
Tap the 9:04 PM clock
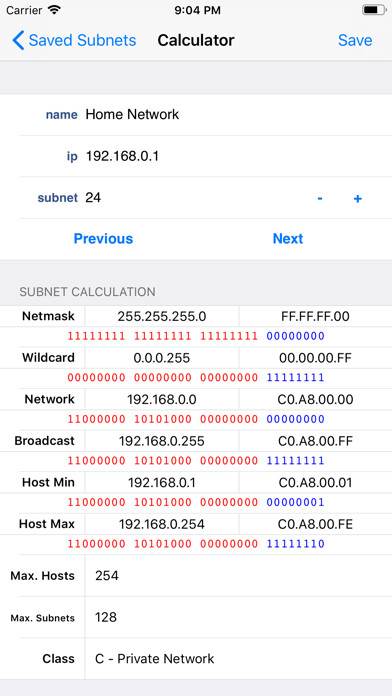pyautogui.click(x=197, y=11)
